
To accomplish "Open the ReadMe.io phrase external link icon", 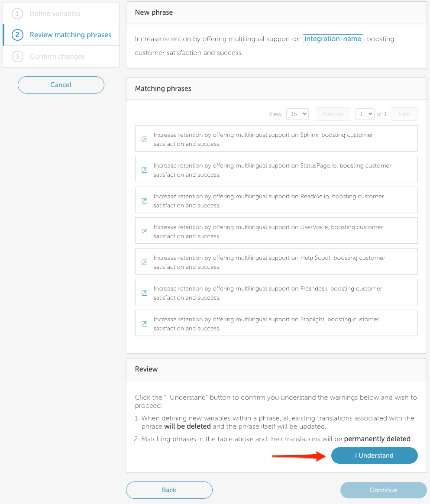I will coord(145,201).
